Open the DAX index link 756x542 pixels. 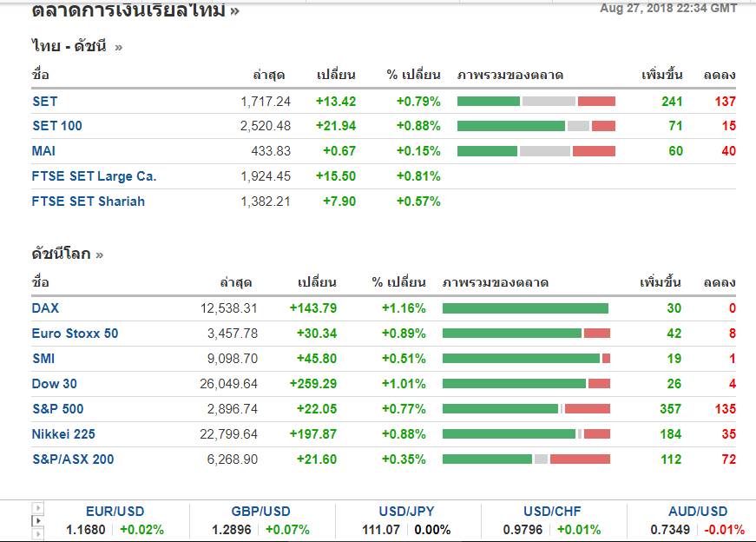point(45,308)
